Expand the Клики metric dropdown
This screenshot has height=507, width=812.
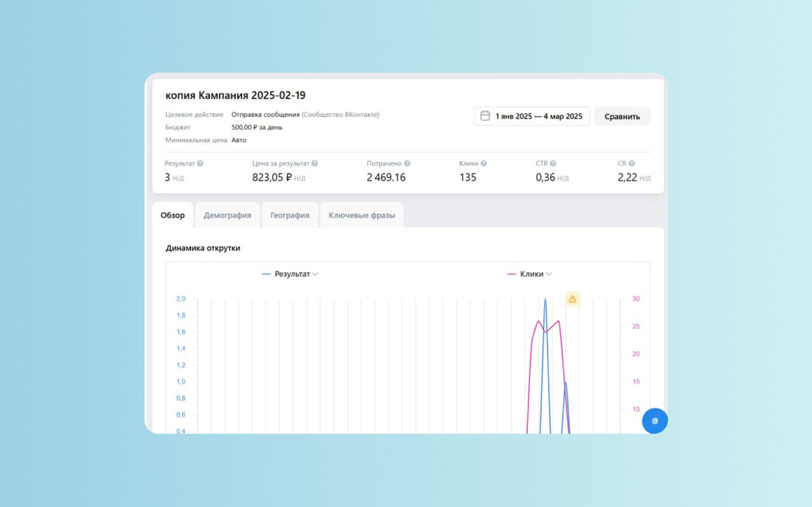click(549, 274)
